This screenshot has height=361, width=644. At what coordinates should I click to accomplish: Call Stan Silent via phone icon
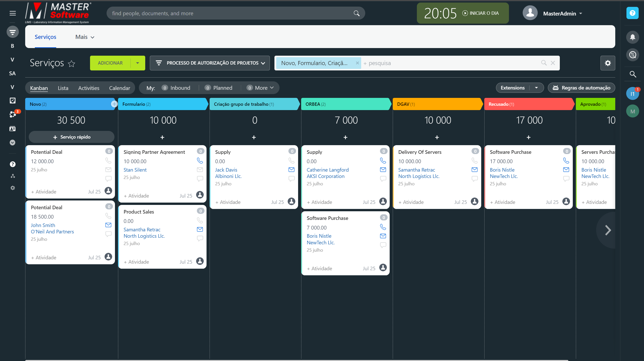(200, 161)
